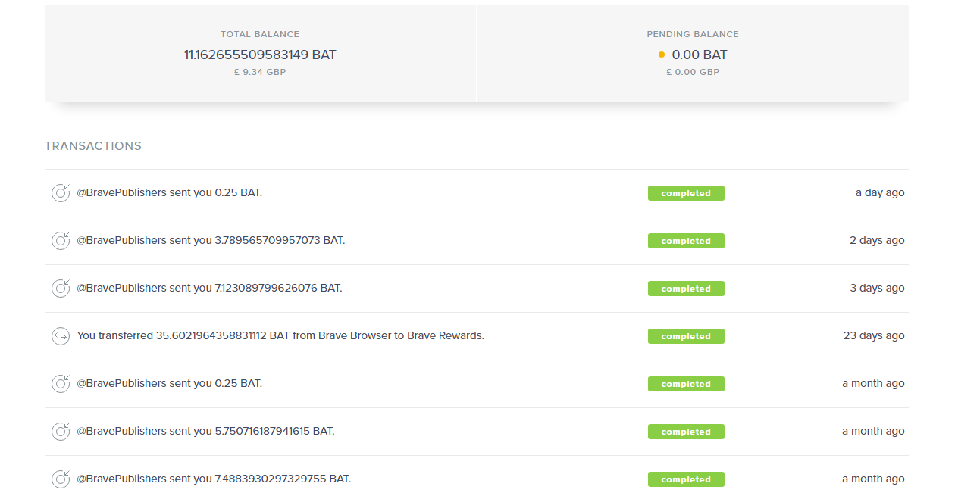Click the '2 days ago' timestamp
The image size is (980, 496).
(x=877, y=240)
